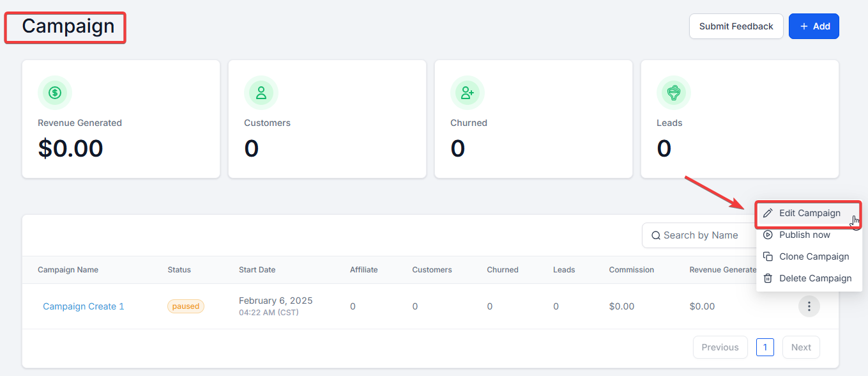Click the Revenue Generated dollar icon

coord(55,93)
